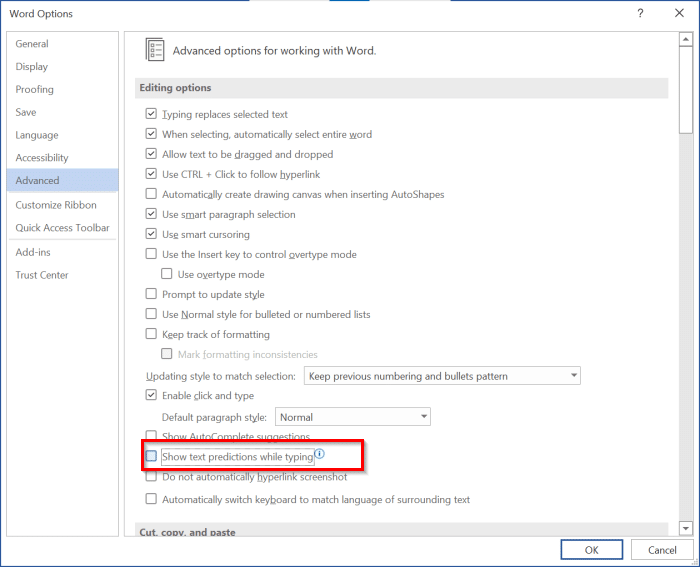Close the Word Options dialog
This screenshot has width=700, height=567.
pyautogui.click(x=679, y=13)
